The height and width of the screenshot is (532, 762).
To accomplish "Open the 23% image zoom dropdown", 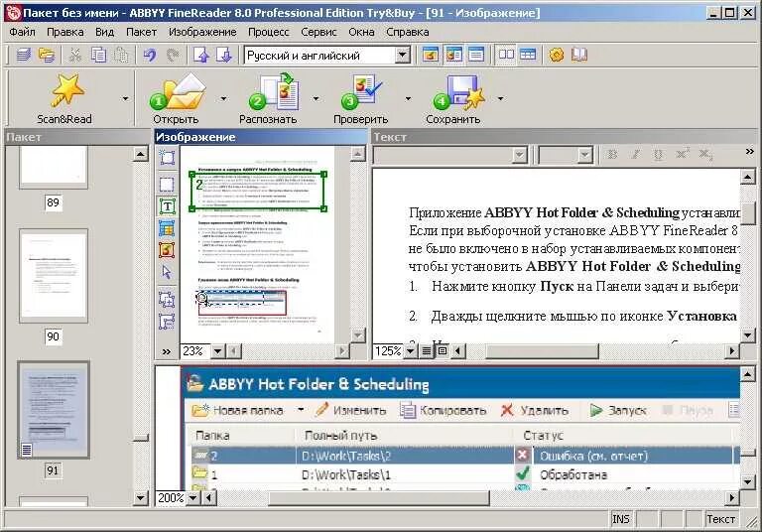I will pos(217,350).
